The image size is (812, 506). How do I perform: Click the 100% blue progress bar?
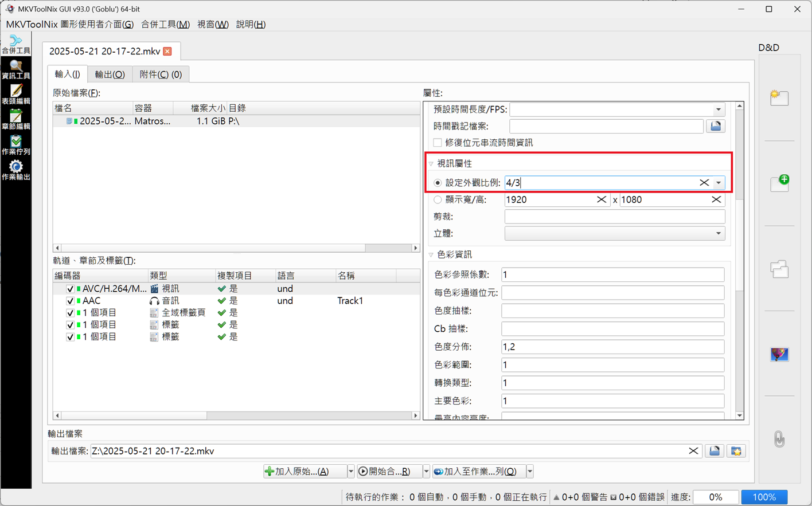click(x=764, y=497)
